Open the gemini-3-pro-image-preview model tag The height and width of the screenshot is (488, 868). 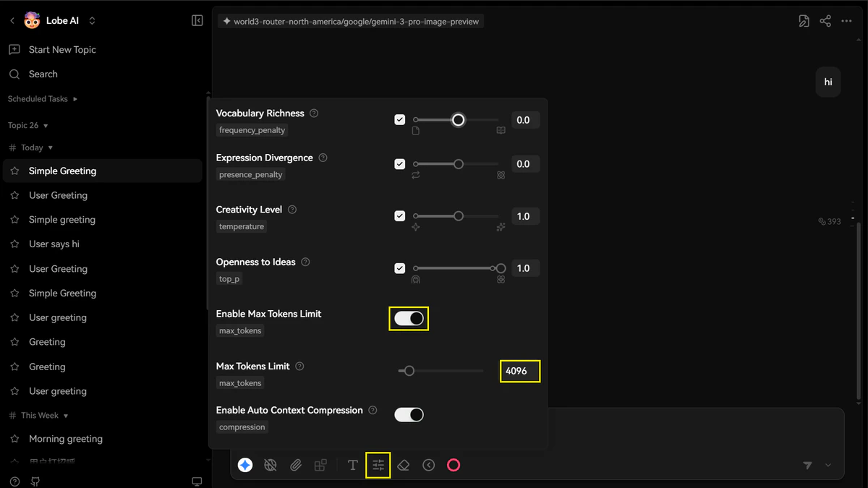(351, 22)
